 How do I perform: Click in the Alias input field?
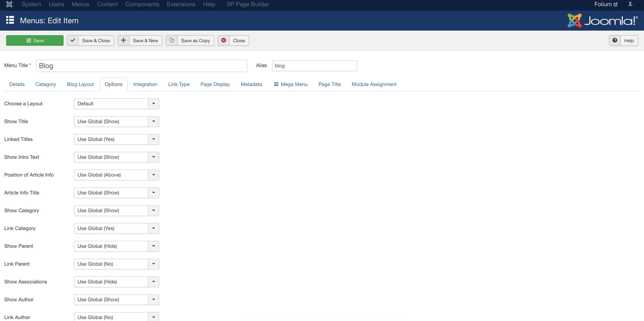point(314,66)
